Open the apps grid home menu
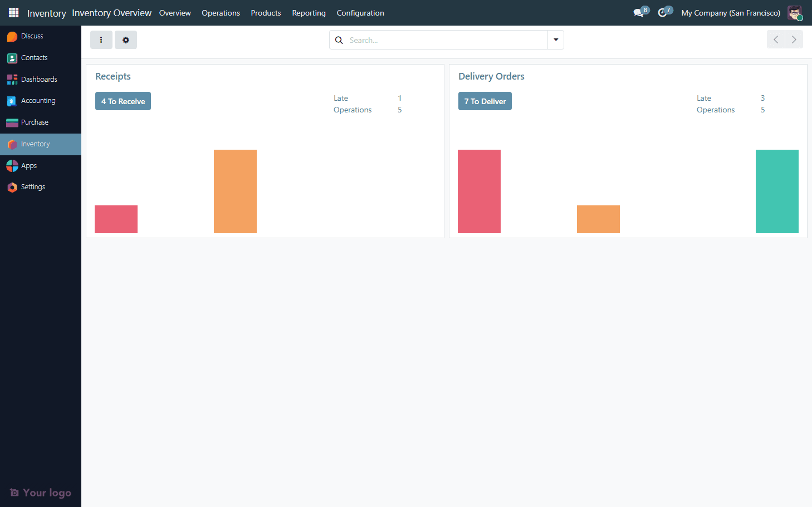The height and width of the screenshot is (507, 812). (13, 13)
